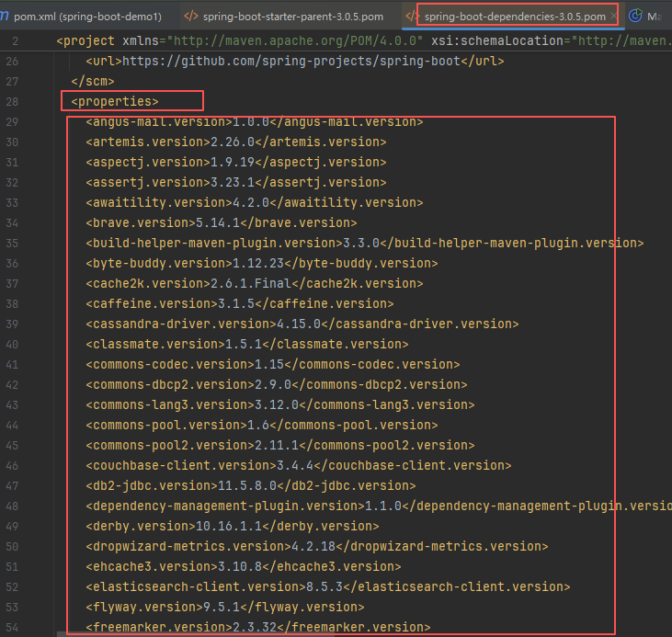Click the commons-dbcp2.version 2.9.0 line
The height and width of the screenshot is (637, 672).
pos(277,384)
